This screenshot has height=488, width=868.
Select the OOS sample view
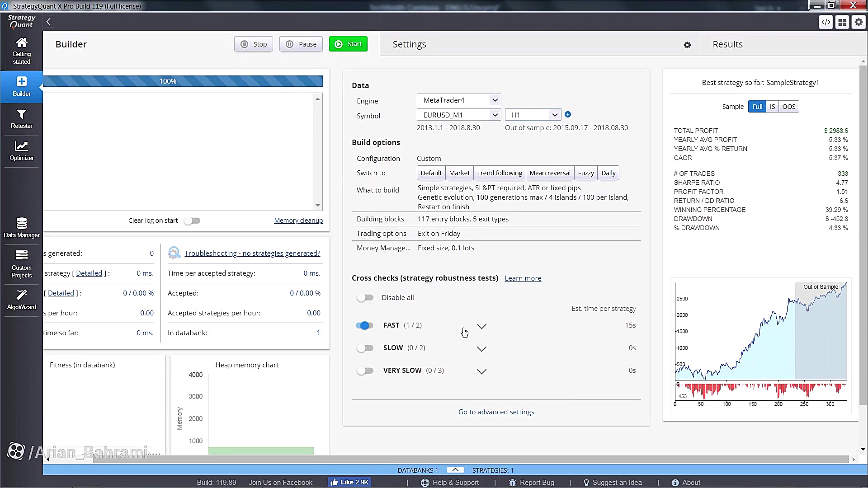[x=789, y=107]
